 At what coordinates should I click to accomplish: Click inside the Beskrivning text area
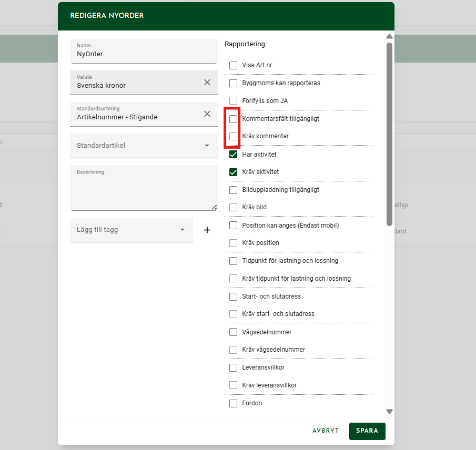pyautogui.click(x=144, y=188)
